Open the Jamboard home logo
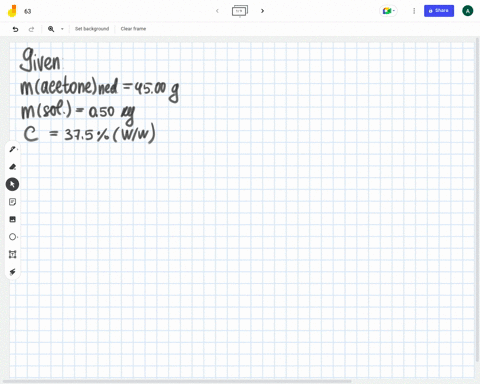 click(12, 11)
